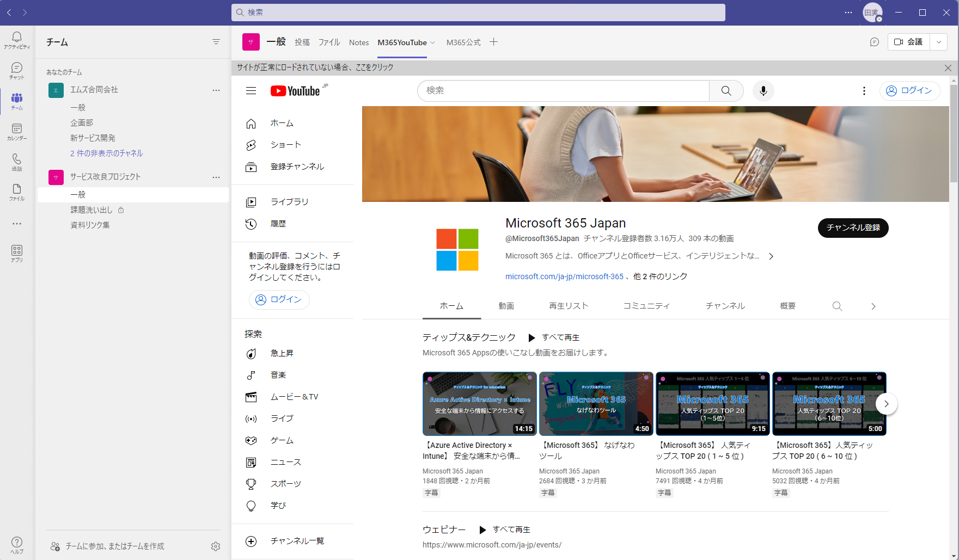
Task: Open the 動画 channel tab
Action: 506,306
